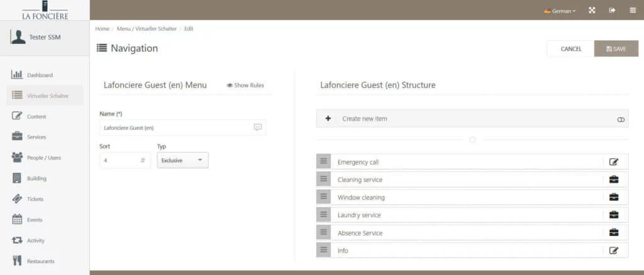Open the hamburger menu in top bar
The width and height of the screenshot is (644, 275).
(632, 11)
